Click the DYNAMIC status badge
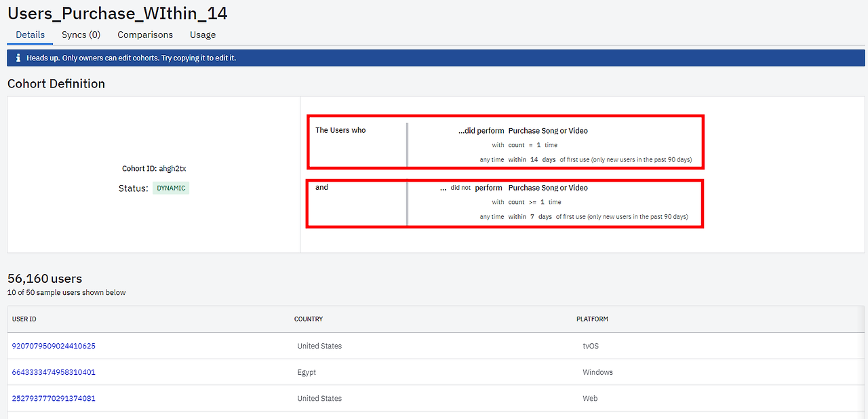Viewport: 868px width, 419px height. [x=171, y=188]
